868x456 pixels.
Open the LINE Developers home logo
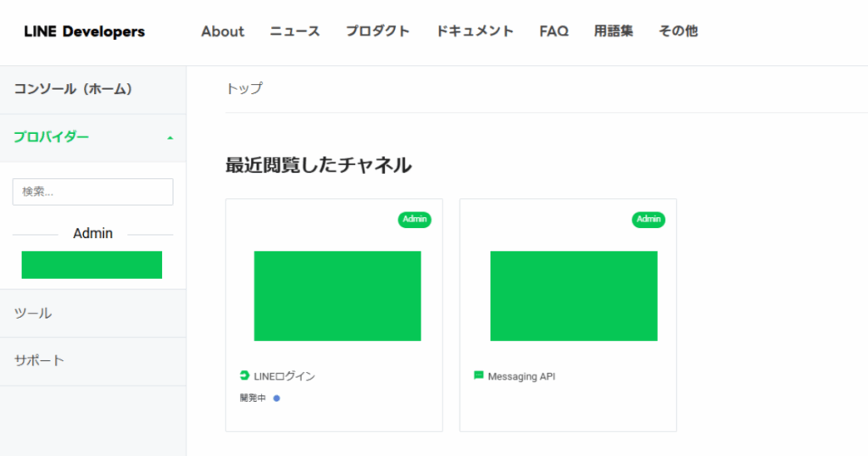tap(84, 31)
